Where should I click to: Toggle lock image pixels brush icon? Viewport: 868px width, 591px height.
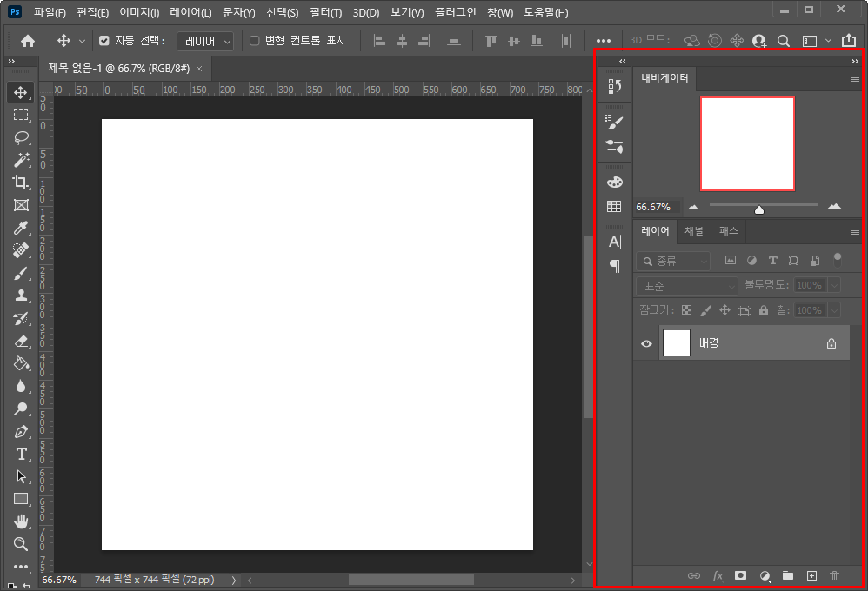point(705,310)
